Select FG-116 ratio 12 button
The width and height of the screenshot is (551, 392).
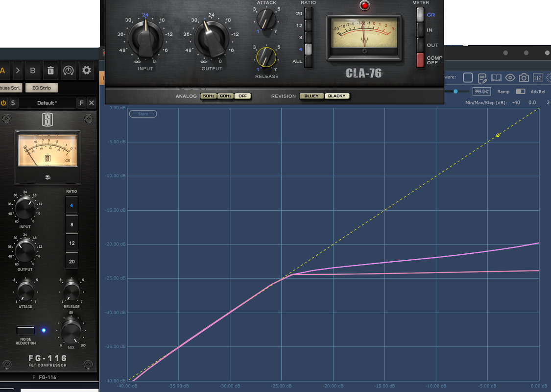click(72, 243)
